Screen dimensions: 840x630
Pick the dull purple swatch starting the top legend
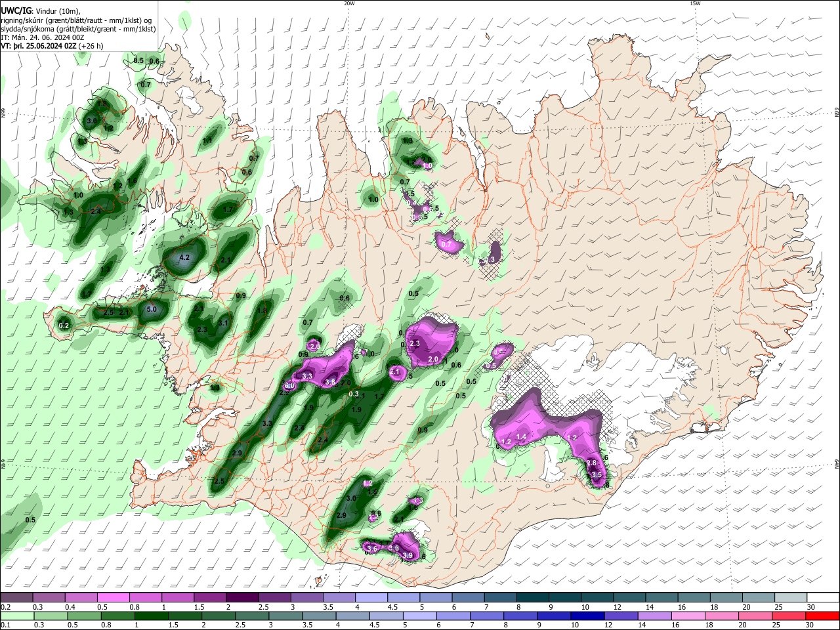[x=16, y=597]
